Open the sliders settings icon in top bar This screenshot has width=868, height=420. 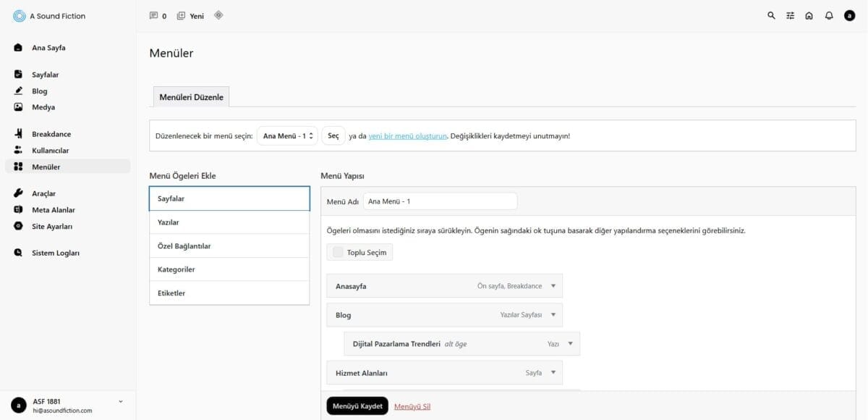pos(791,16)
